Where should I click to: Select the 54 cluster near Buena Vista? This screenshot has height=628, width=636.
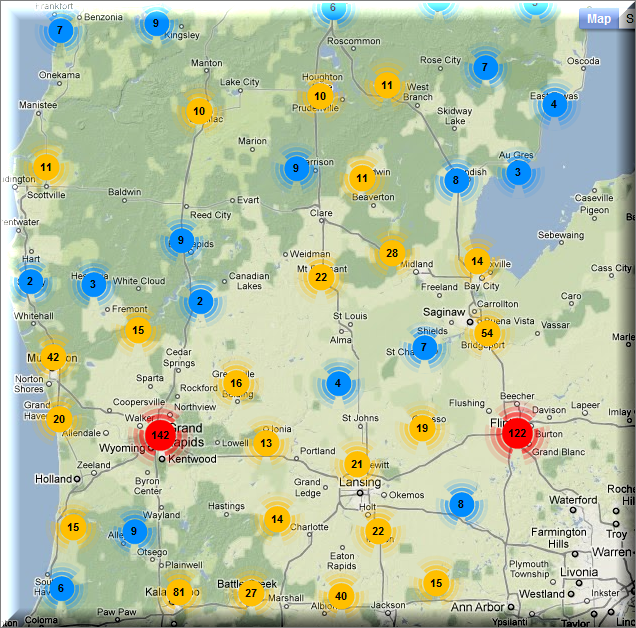point(487,333)
